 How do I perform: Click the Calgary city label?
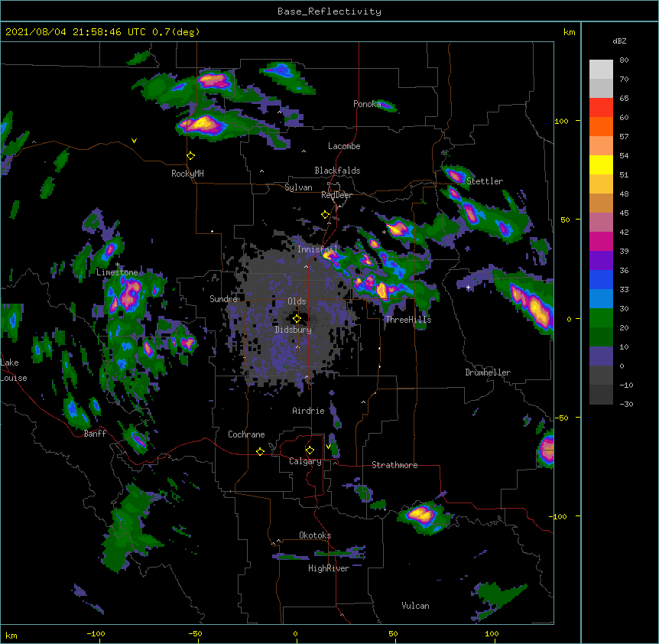tap(305, 461)
